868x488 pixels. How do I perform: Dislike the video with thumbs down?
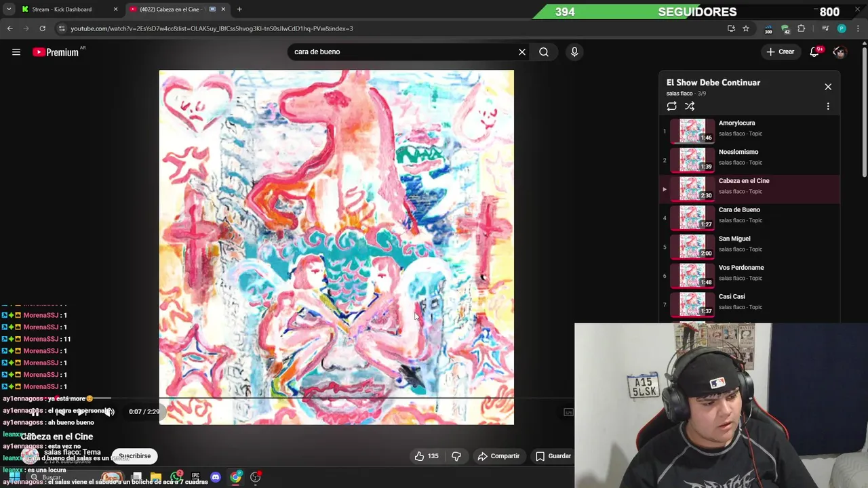(456, 456)
